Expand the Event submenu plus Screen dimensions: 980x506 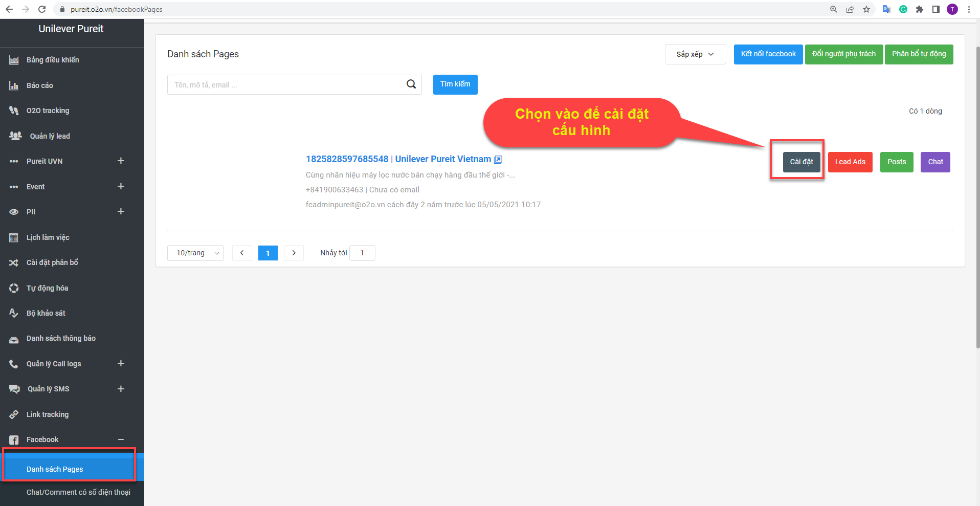(121, 186)
